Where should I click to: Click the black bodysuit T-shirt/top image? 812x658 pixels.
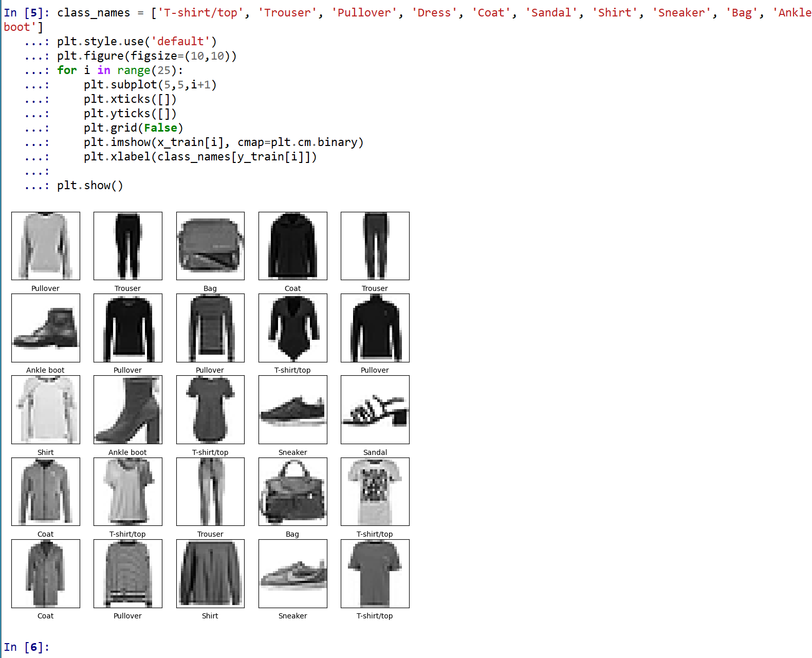293,328
